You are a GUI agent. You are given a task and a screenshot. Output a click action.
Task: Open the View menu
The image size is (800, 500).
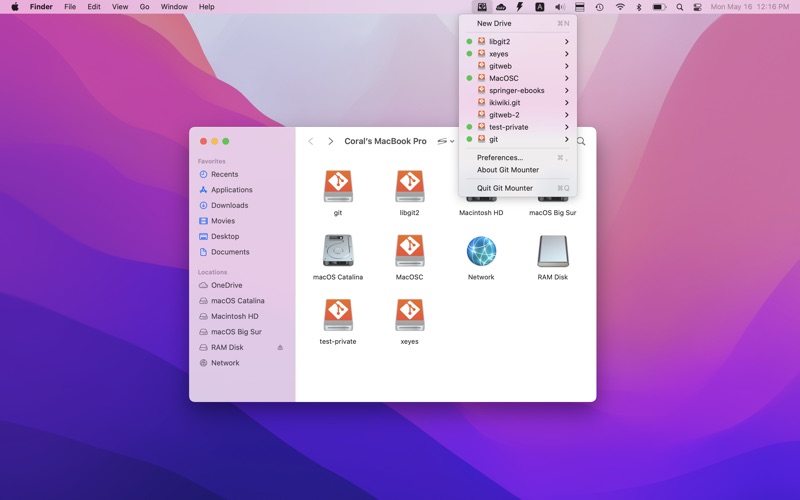point(120,7)
